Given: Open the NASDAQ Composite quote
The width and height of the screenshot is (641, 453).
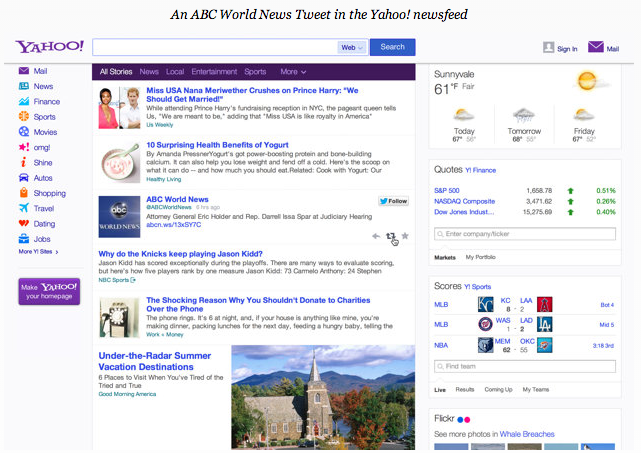Looking at the screenshot, I should click(x=464, y=201).
